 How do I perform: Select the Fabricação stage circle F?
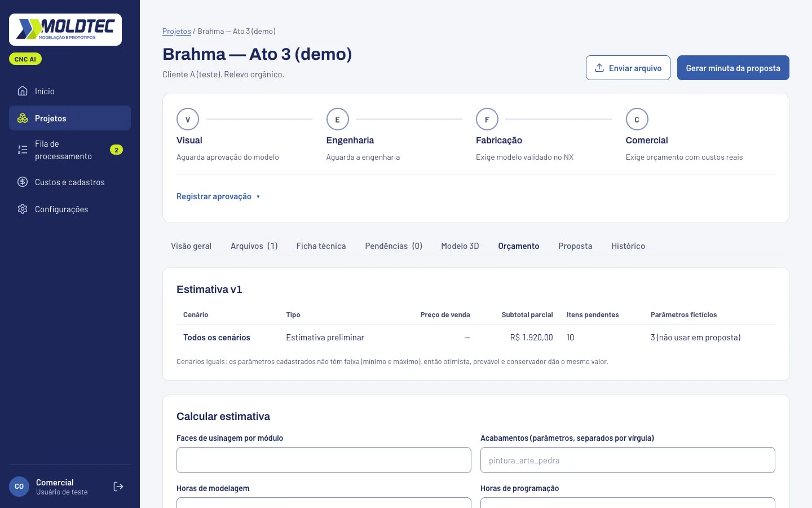[487, 119]
